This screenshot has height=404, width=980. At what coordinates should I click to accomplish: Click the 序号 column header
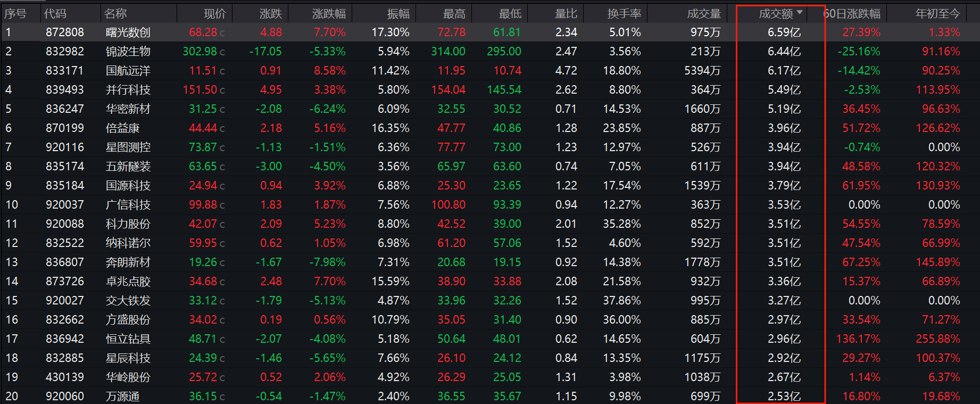(15, 14)
